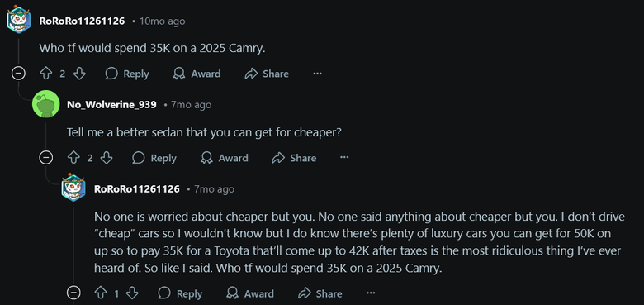Collapse the top-level comment thread

(18, 74)
